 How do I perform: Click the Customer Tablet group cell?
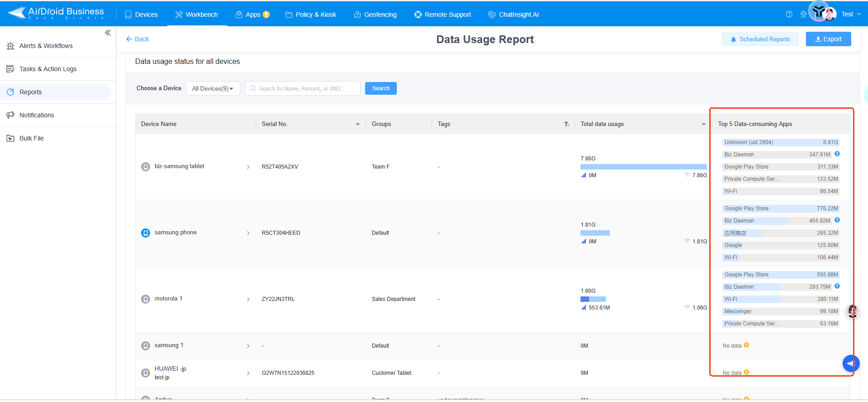(x=392, y=373)
